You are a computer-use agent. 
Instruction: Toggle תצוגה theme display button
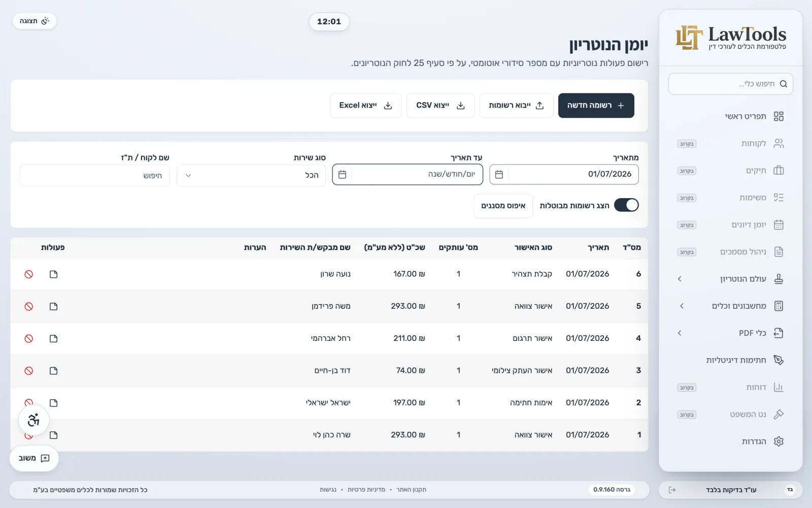[x=35, y=21]
